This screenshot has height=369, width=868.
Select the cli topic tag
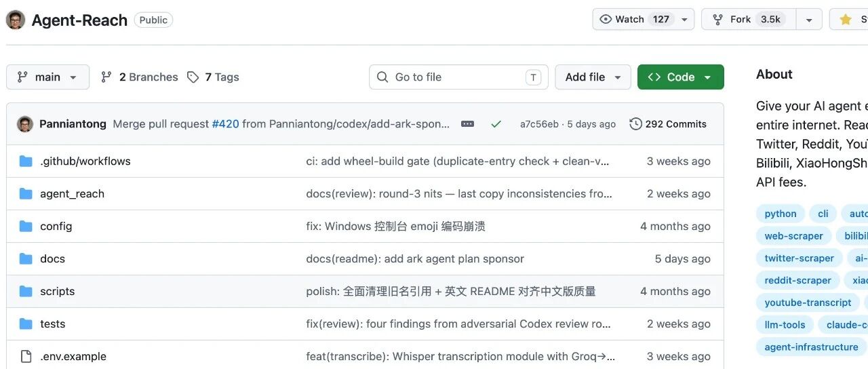pyautogui.click(x=823, y=214)
